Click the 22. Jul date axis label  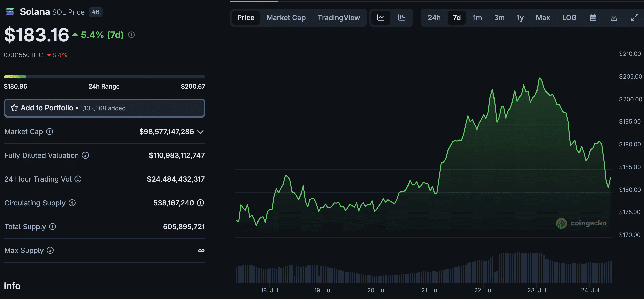coord(483,290)
